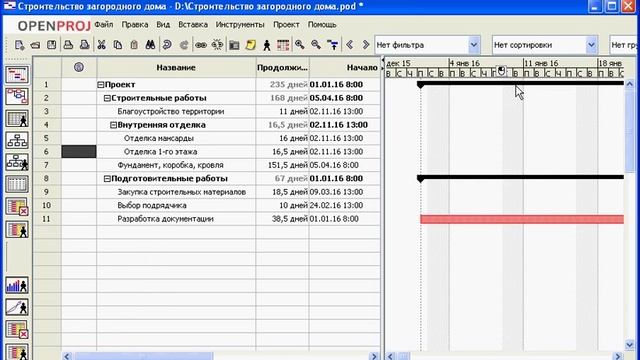Click the Название column header
Viewport: 640px width, 360px height.
[x=176, y=68]
